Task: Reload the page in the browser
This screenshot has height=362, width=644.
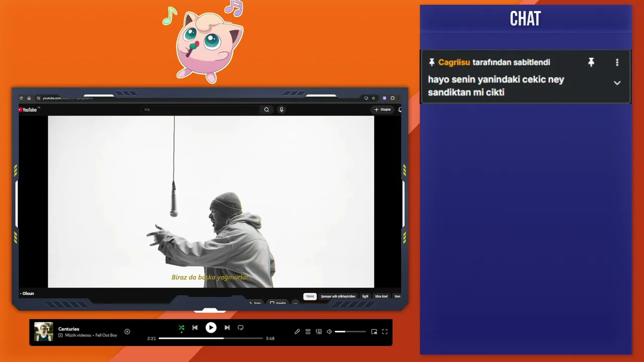Action: coord(21,98)
